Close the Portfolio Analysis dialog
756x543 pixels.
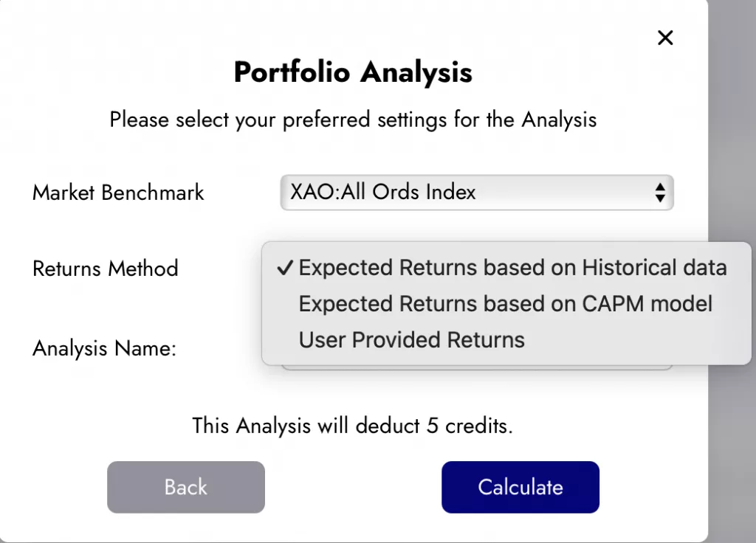pyautogui.click(x=664, y=38)
